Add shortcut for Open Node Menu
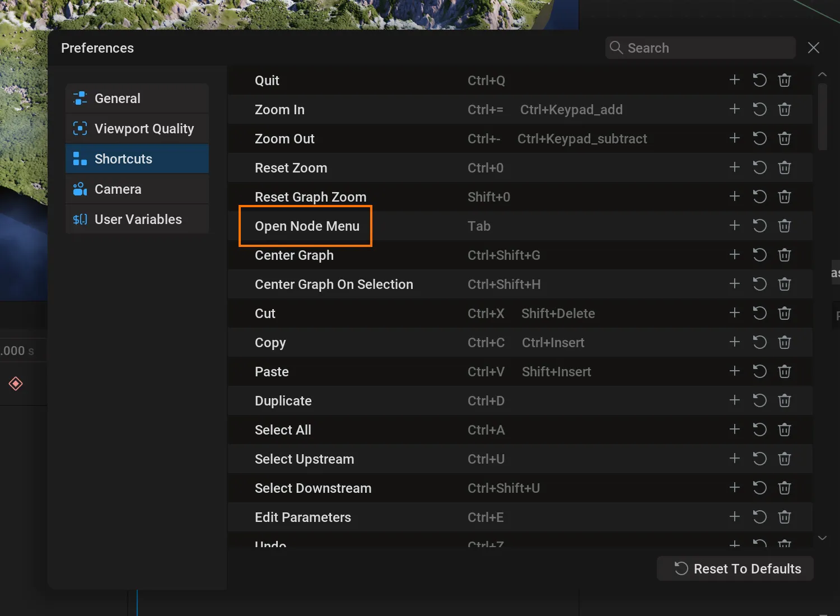840x616 pixels. [x=735, y=226]
